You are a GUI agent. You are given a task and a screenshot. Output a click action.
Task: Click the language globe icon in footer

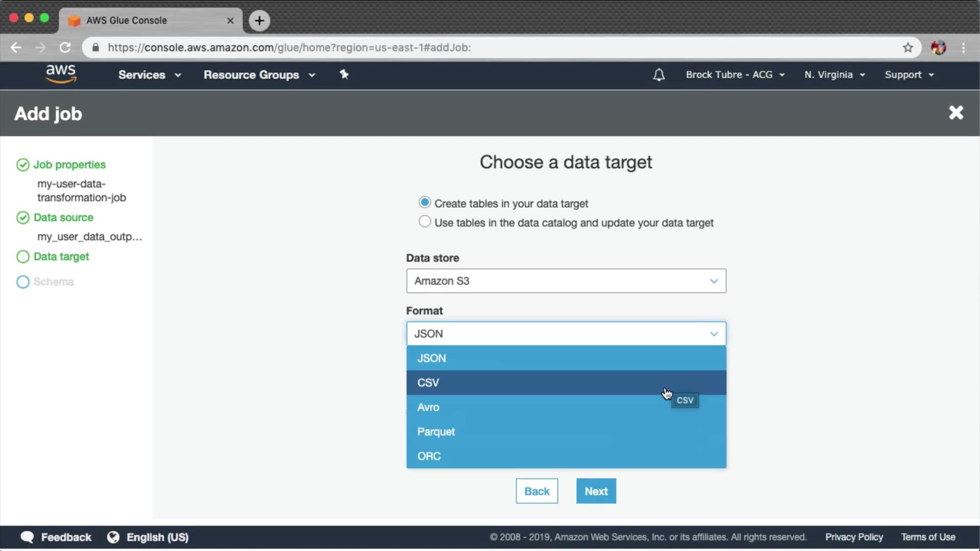(x=113, y=537)
